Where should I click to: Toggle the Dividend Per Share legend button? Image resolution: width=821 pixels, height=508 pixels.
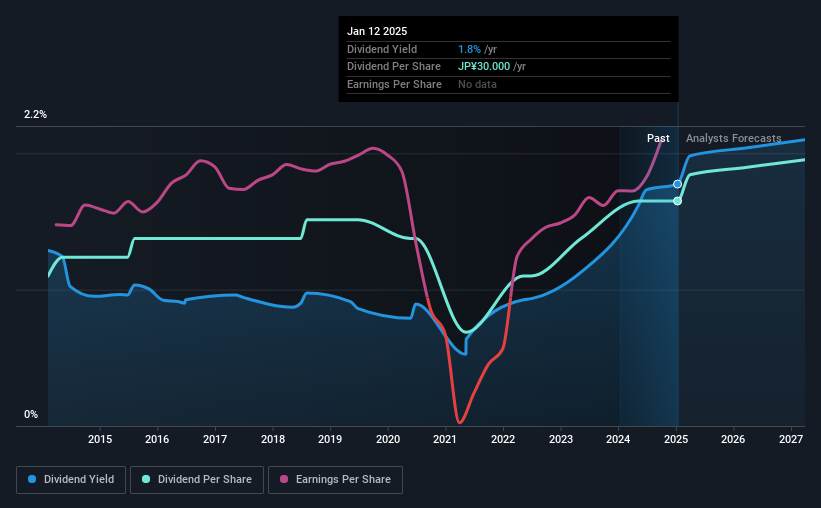click(197, 480)
